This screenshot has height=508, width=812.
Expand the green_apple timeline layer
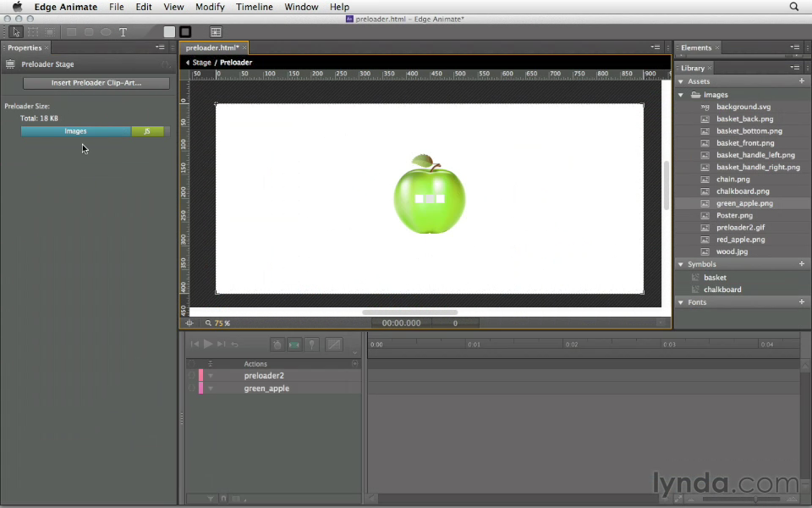click(x=211, y=389)
